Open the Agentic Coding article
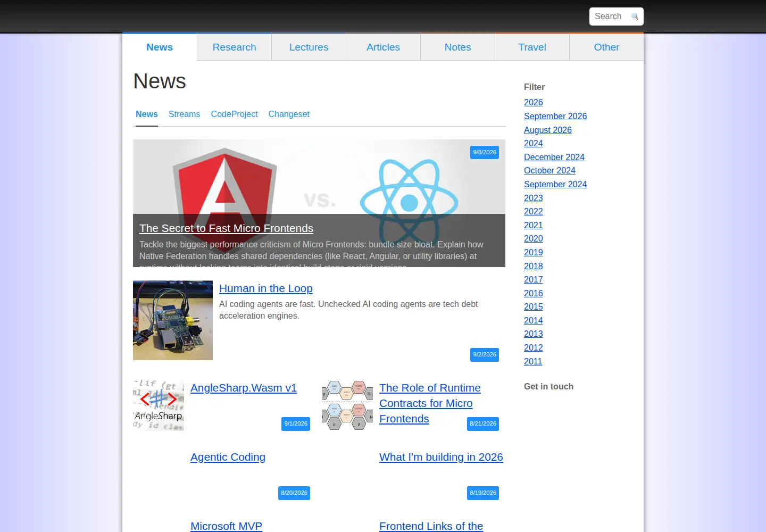 (228, 457)
